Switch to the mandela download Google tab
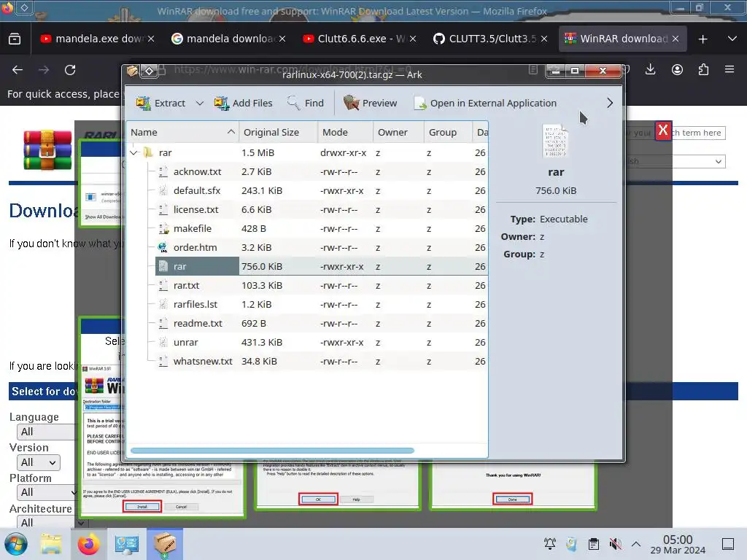The width and height of the screenshot is (747, 560). point(228,39)
